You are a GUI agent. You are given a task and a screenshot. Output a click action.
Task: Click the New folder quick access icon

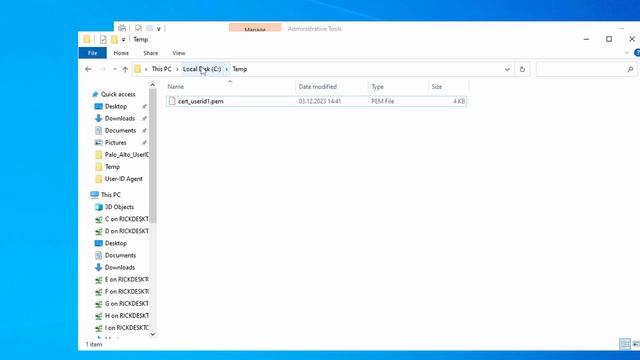click(x=114, y=40)
